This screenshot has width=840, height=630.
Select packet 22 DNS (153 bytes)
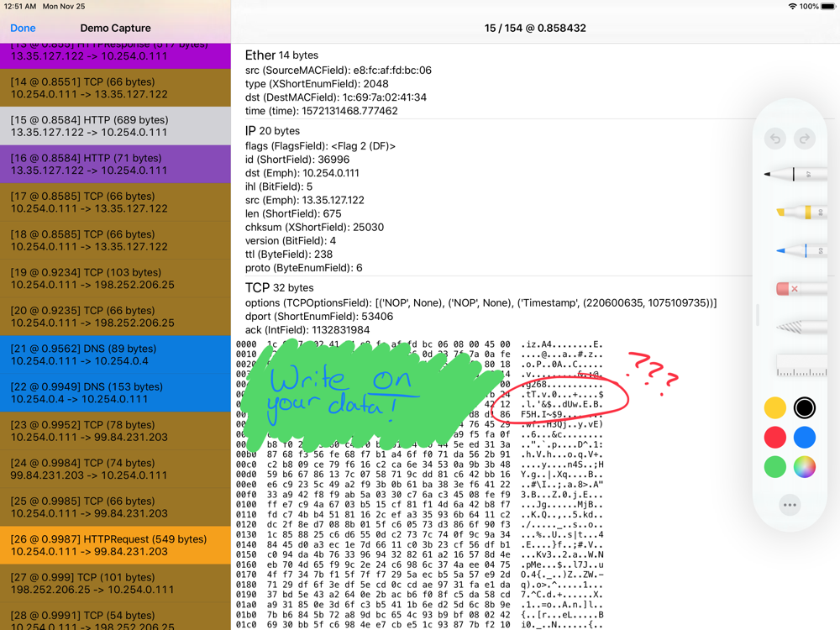coord(115,392)
